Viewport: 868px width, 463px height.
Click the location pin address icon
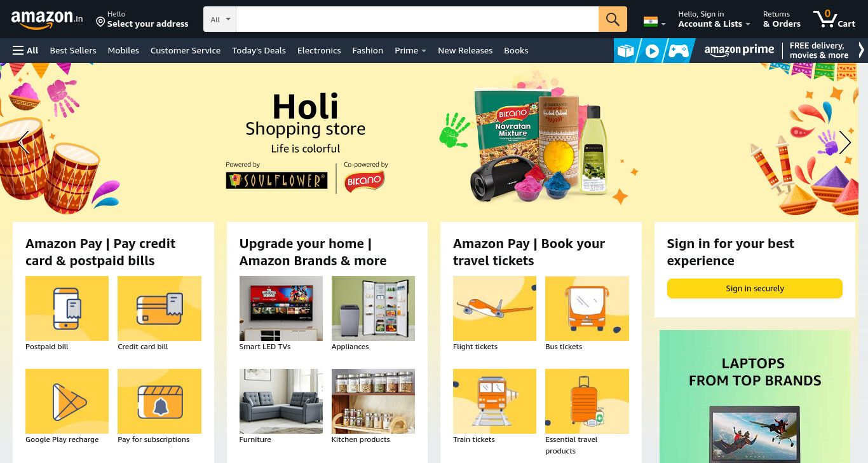coord(100,22)
